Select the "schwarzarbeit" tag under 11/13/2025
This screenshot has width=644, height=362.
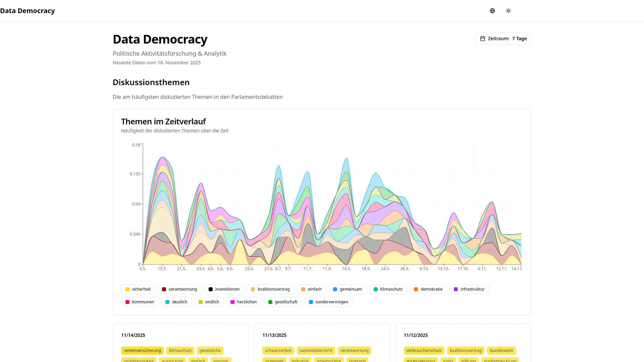click(278, 350)
